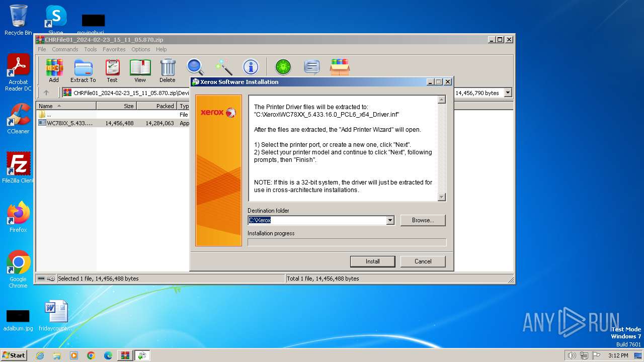
Task: Sort by the Packed column header
Action: [x=157, y=106]
